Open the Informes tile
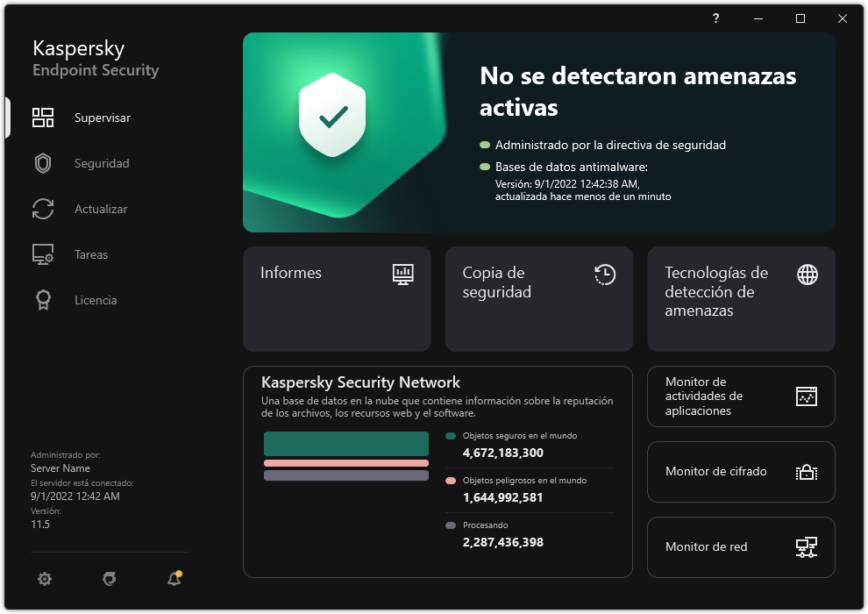This screenshot has height=614, width=868. (336, 298)
